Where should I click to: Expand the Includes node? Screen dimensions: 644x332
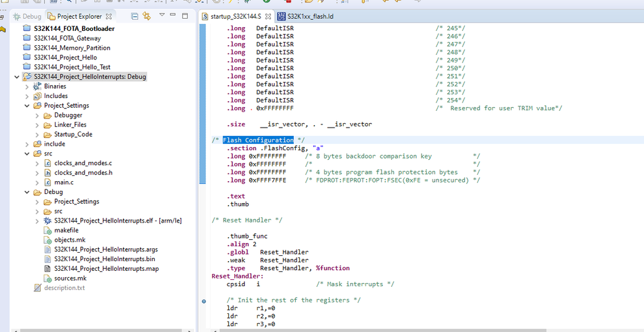point(26,96)
